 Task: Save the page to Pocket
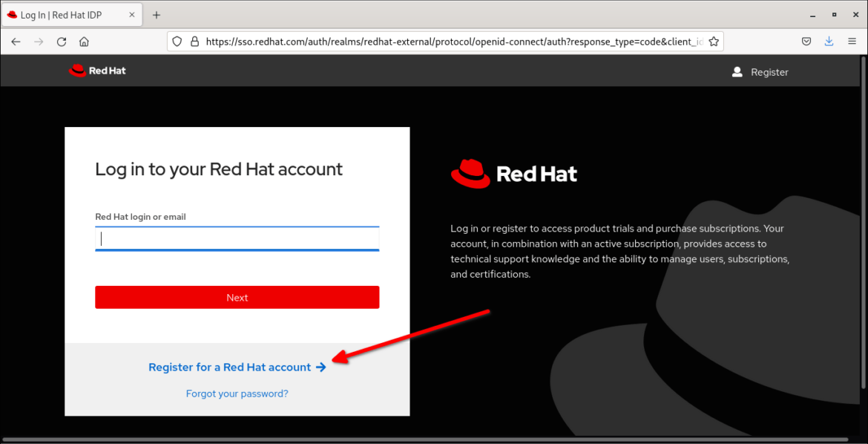pos(806,41)
